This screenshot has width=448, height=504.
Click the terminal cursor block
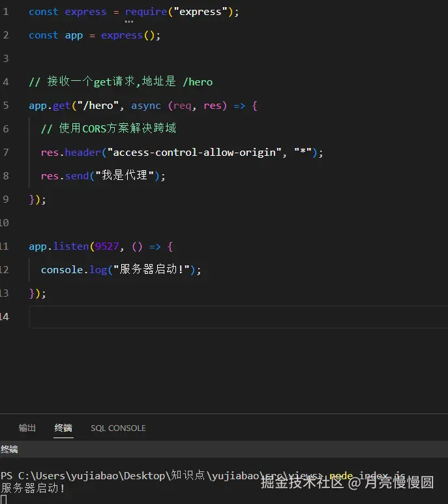(x=3, y=499)
